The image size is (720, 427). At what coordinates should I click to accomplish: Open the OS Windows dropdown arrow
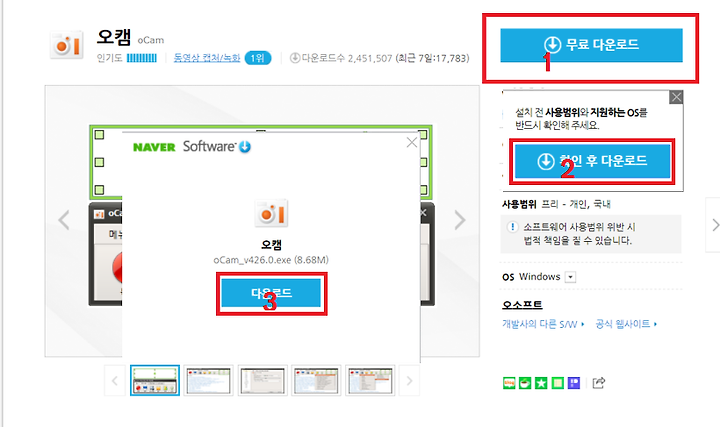570,277
